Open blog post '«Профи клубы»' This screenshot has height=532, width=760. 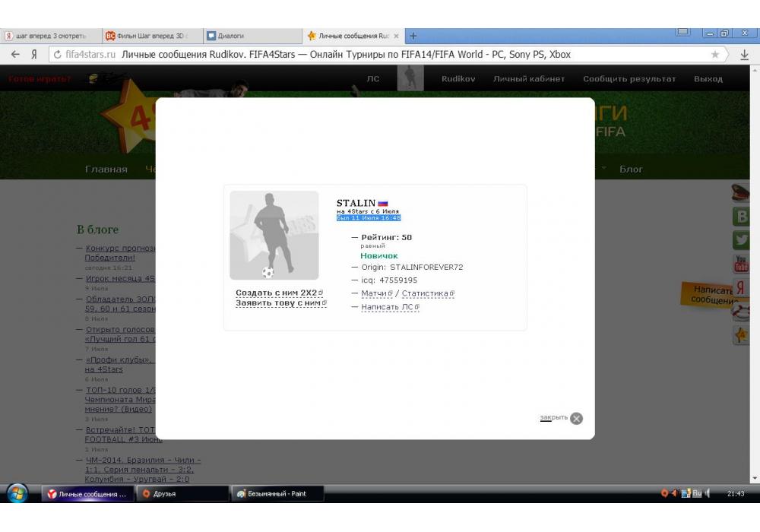119,364
